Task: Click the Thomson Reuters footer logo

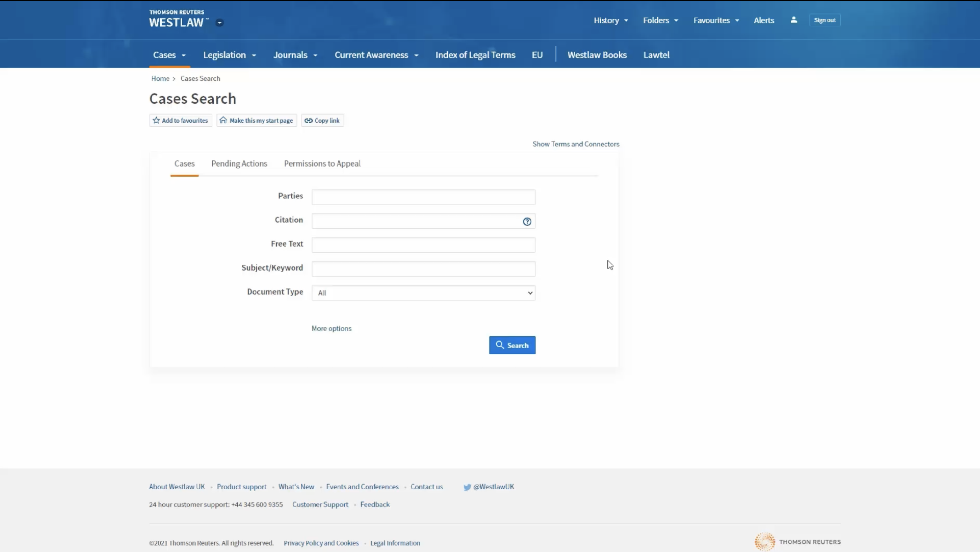Action: [798, 542]
